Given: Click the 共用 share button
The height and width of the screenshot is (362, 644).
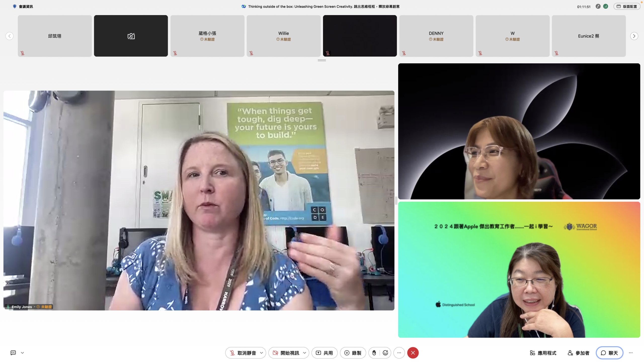Looking at the screenshot, I should [324, 353].
